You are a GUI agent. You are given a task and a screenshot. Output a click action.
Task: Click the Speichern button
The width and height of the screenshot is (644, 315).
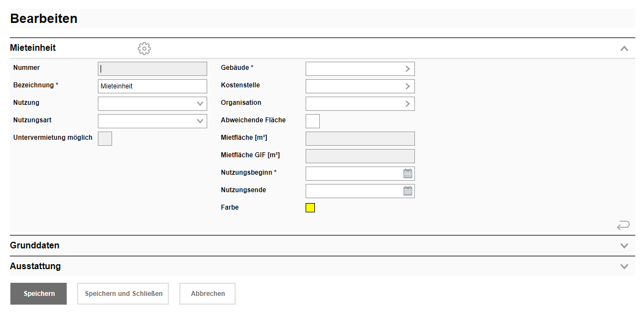39,294
